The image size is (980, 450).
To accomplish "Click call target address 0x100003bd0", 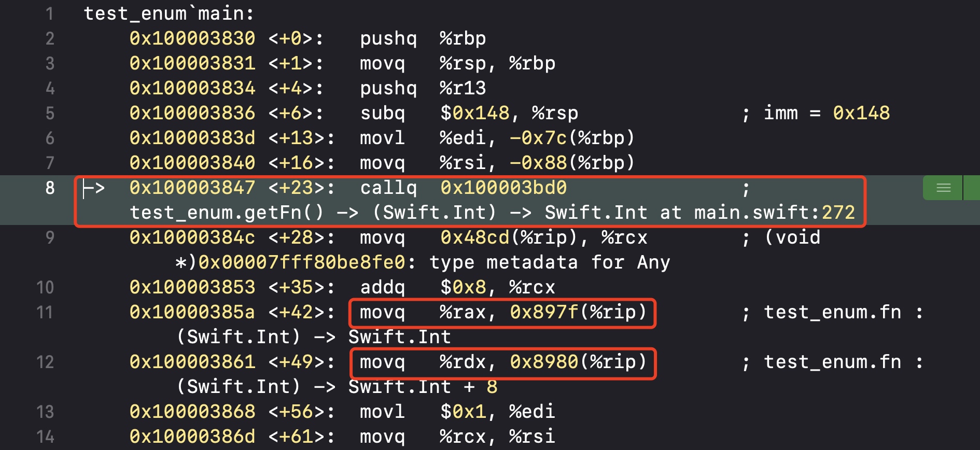I will 503,188.
